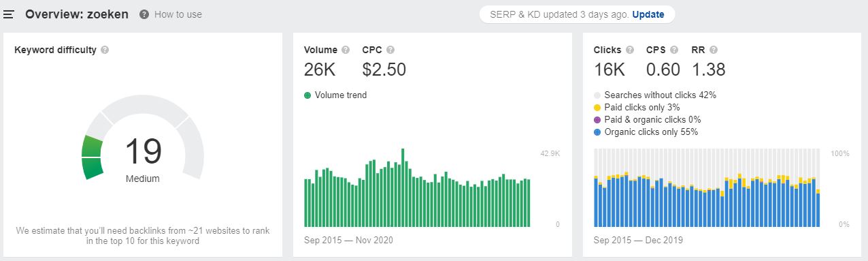Click the Searches without clicks 42% label
This screenshot has width=868, height=261.
660,95
